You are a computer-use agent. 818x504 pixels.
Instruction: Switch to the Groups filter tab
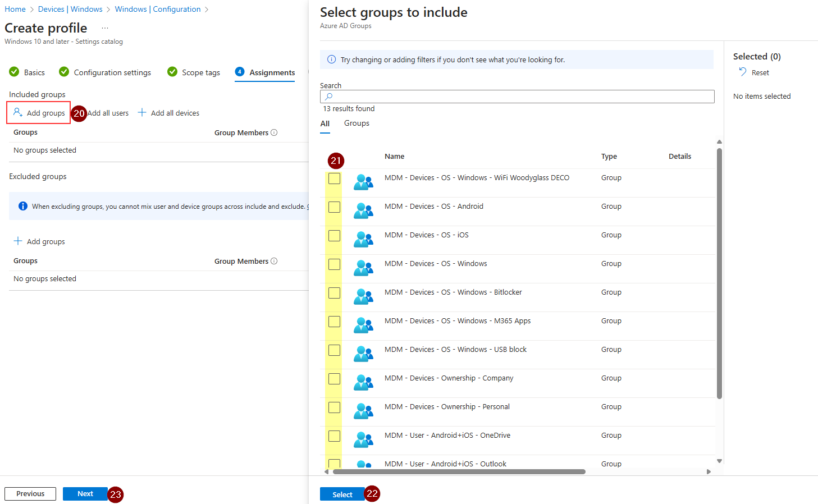(x=357, y=123)
